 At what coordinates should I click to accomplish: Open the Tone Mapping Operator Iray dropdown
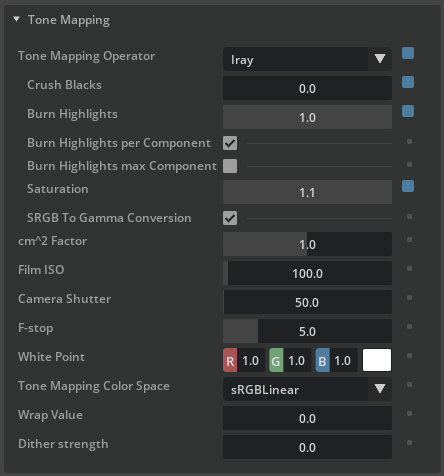click(x=307, y=59)
